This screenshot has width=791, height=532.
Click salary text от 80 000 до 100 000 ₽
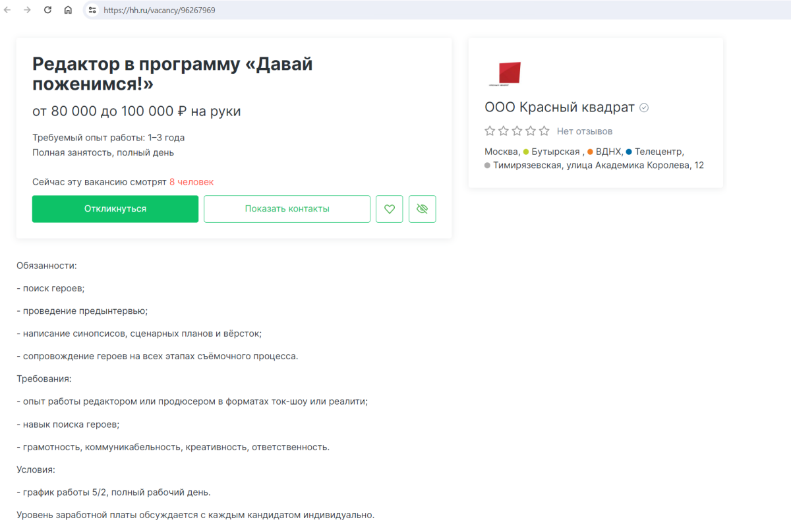[136, 111]
